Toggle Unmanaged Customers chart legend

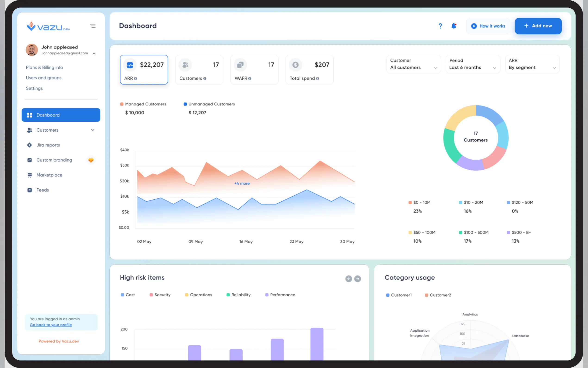tap(209, 104)
